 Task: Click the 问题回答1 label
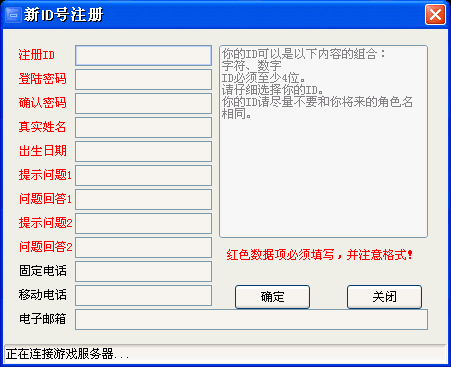(x=45, y=199)
